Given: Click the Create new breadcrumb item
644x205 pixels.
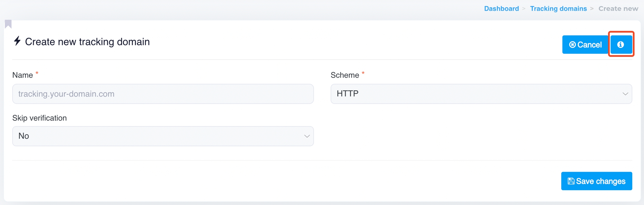Looking at the screenshot, I should pyautogui.click(x=618, y=9).
